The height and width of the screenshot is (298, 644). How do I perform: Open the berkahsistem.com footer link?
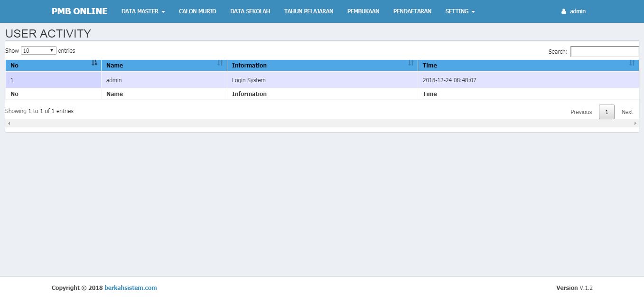(x=131, y=288)
